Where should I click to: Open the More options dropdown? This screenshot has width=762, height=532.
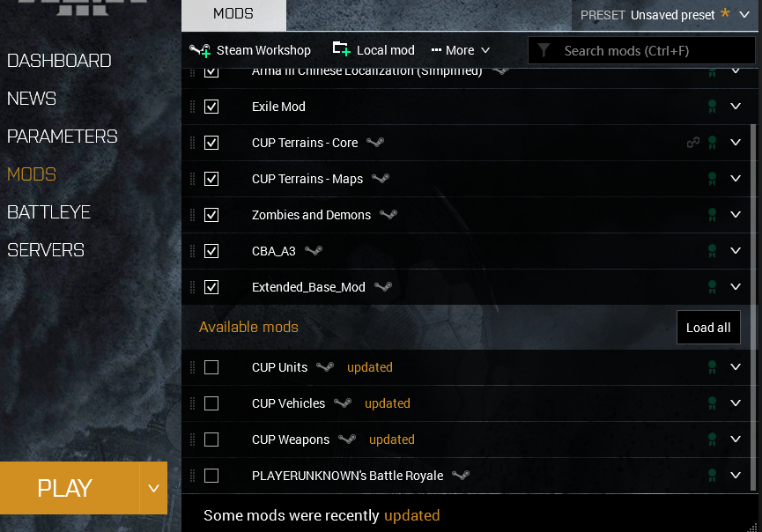point(460,50)
